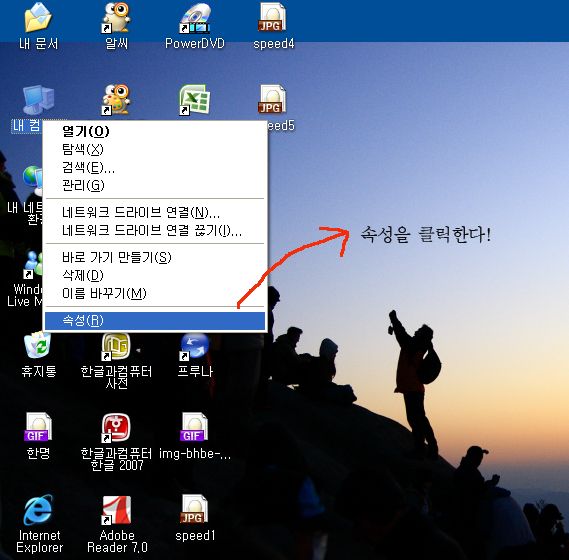Screen dimensions: 569x560
Task: Click the 한글과컴퓨터 한글 2007 icon
Action: point(116,428)
